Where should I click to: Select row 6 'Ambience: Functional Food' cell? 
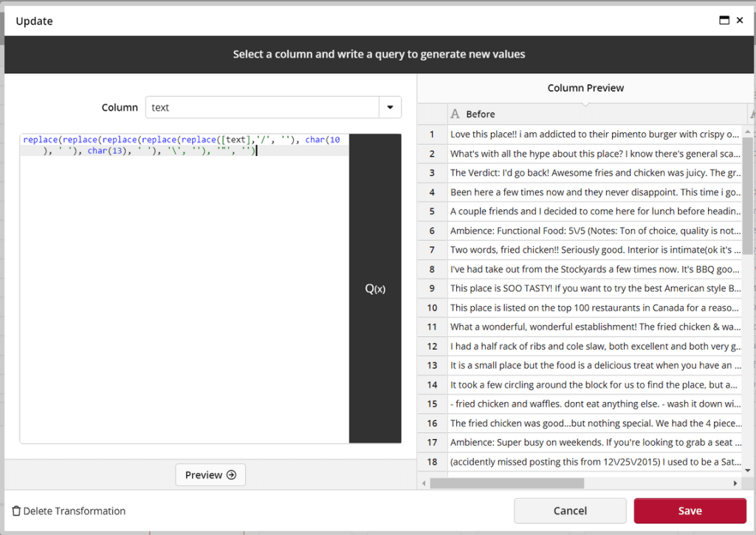point(595,231)
